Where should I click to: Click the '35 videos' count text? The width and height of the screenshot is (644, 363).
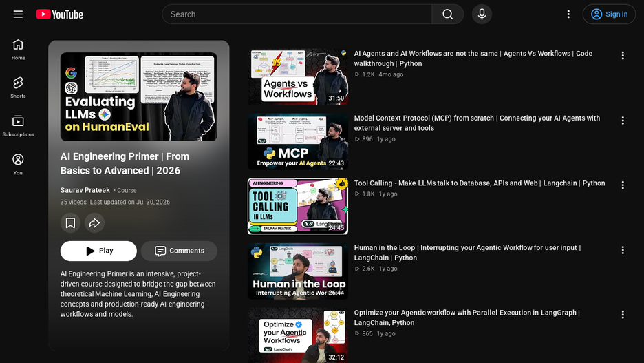[x=74, y=202]
